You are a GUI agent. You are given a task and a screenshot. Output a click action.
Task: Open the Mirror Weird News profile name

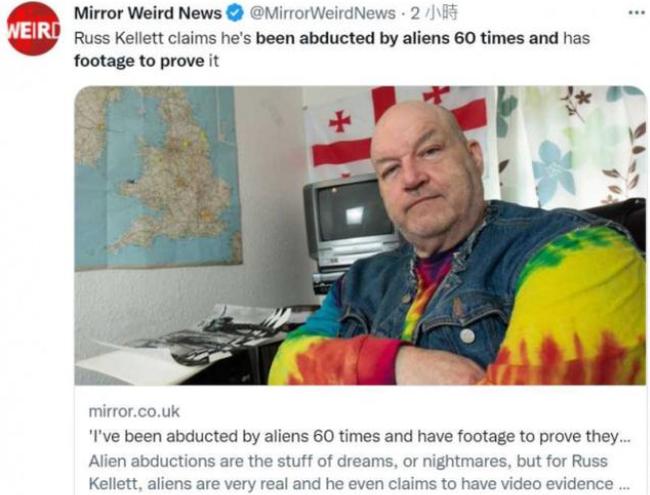click(x=148, y=14)
